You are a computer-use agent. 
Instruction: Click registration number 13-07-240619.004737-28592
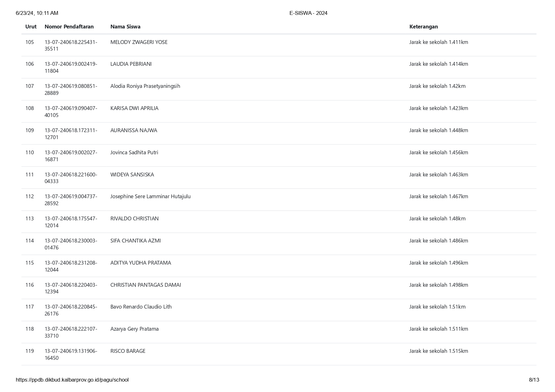[71, 200]
